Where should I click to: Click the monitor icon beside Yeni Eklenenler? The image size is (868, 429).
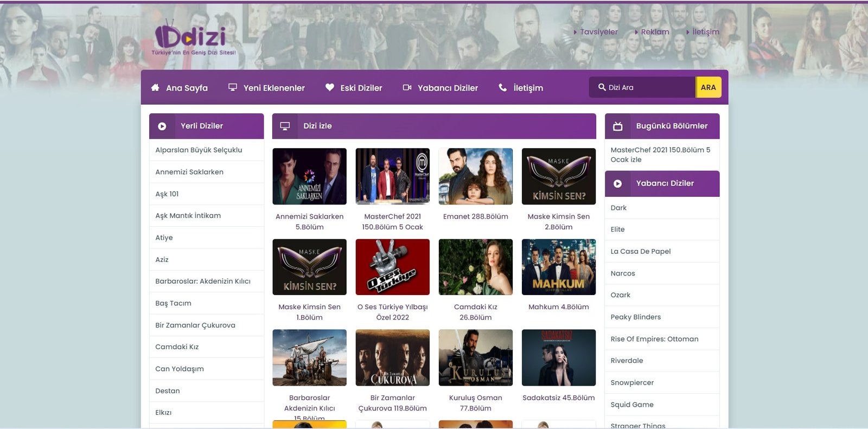233,87
